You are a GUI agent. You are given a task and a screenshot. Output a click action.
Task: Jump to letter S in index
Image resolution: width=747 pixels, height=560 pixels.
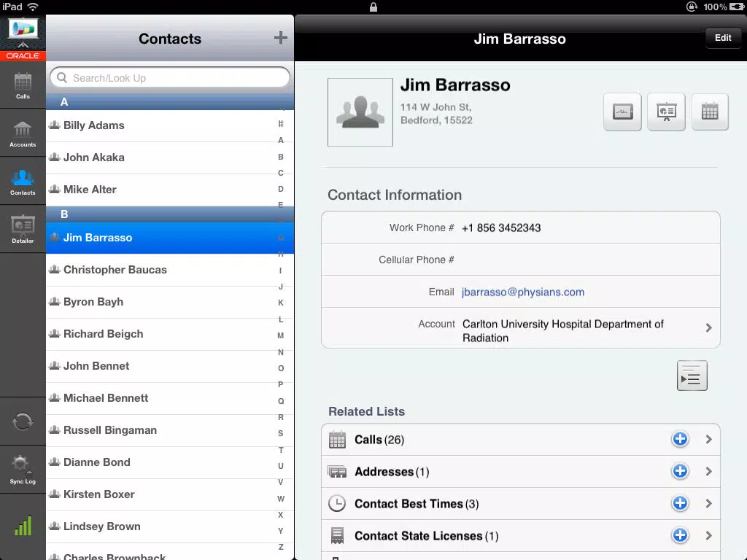click(x=281, y=433)
